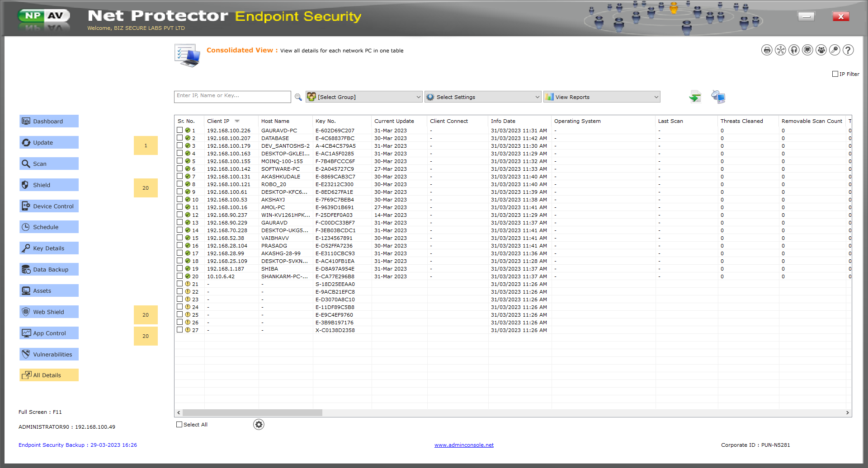This screenshot has height=468, width=868.
Task: Focus the Enter IP, Name or Key field
Action: [232, 97]
